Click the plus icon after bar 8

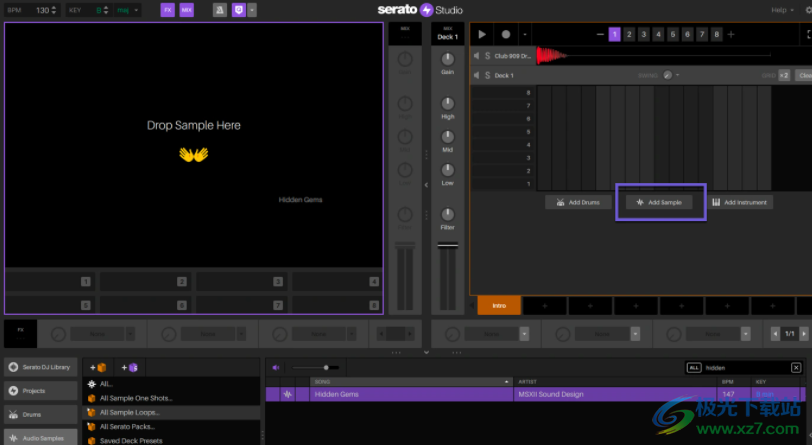point(731,34)
